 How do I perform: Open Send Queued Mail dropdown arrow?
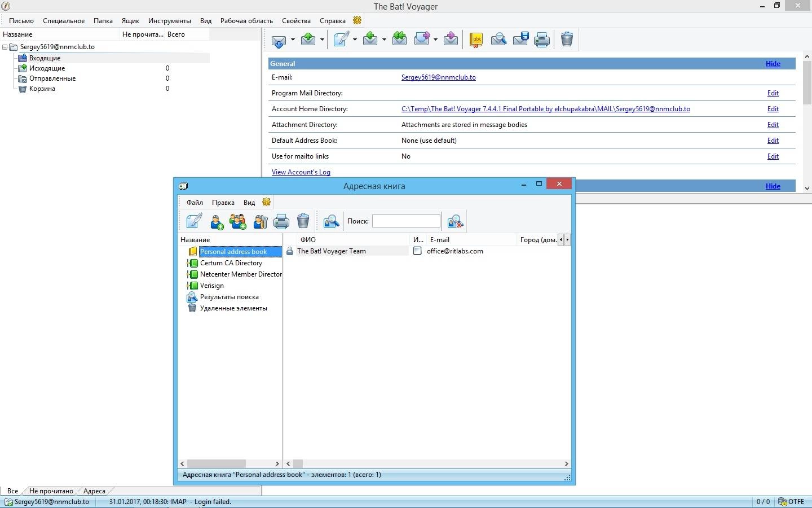point(322,40)
